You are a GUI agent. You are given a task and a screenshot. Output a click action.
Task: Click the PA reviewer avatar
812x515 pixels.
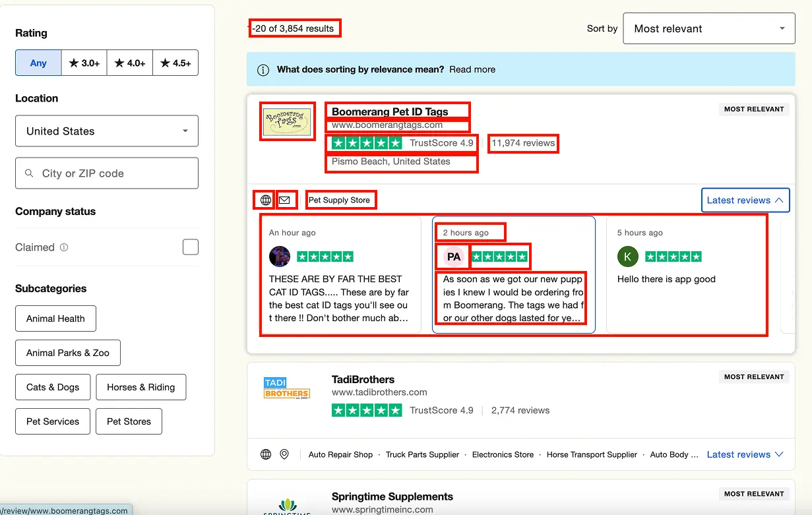coord(454,257)
